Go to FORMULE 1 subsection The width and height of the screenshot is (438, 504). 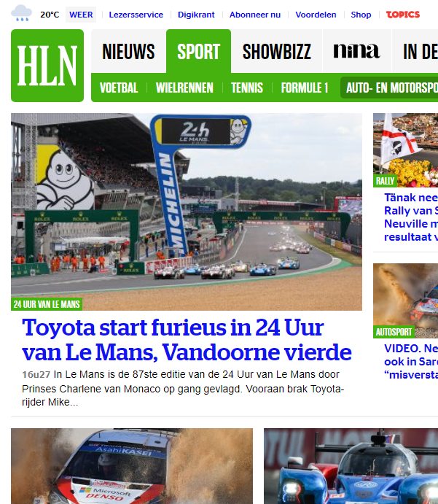(305, 88)
